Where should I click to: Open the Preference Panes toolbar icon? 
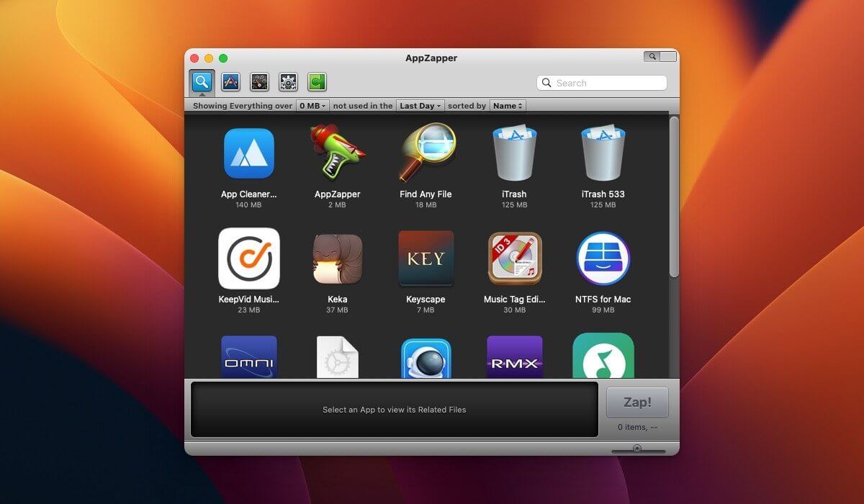pyautogui.click(x=288, y=81)
